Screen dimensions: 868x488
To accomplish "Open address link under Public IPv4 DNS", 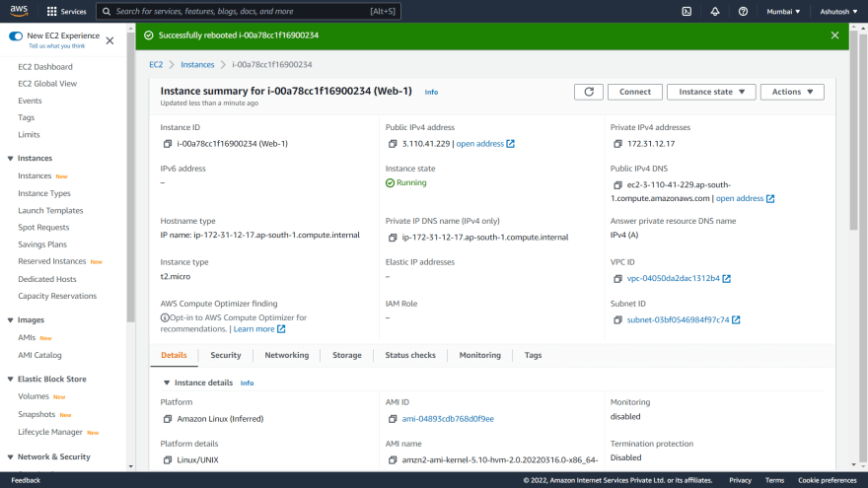I will click(x=745, y=198).
